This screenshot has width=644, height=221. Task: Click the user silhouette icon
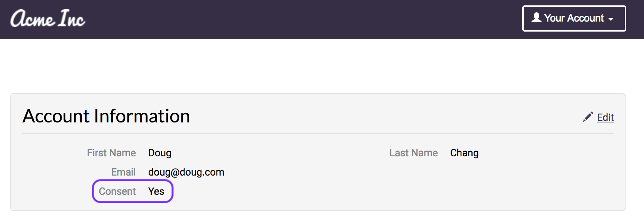[x=536, y=18]
